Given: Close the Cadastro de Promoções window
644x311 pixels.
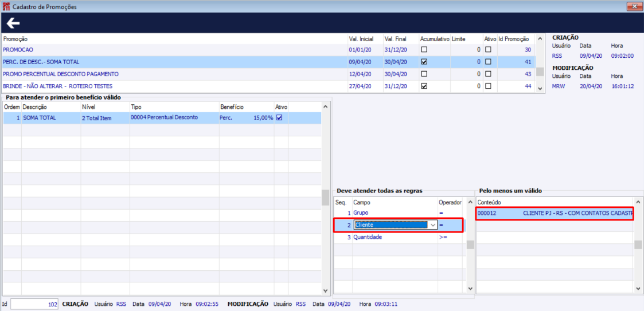Looking at the screenshot, I should [x=635, y=6].
